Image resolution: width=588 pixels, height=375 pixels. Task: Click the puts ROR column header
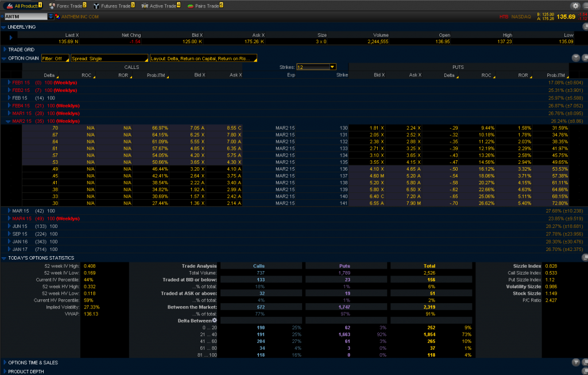click(523, 75)
